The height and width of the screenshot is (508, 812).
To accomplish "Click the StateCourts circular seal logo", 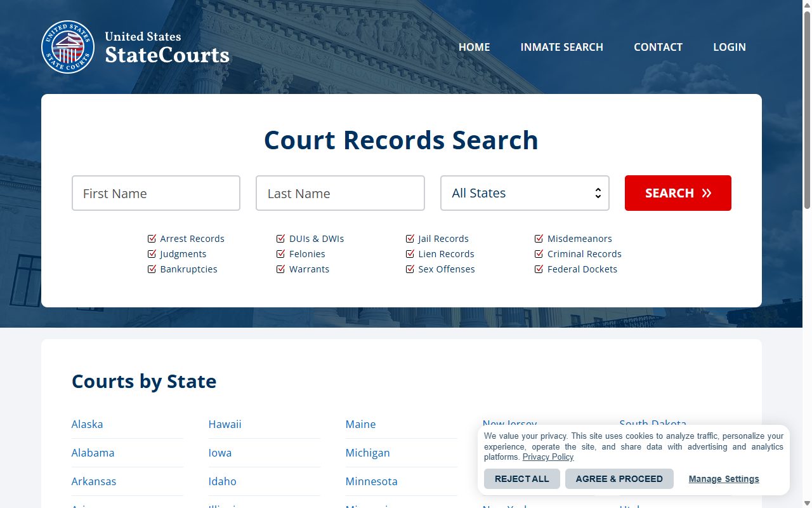I will click(x=67, y=47).
